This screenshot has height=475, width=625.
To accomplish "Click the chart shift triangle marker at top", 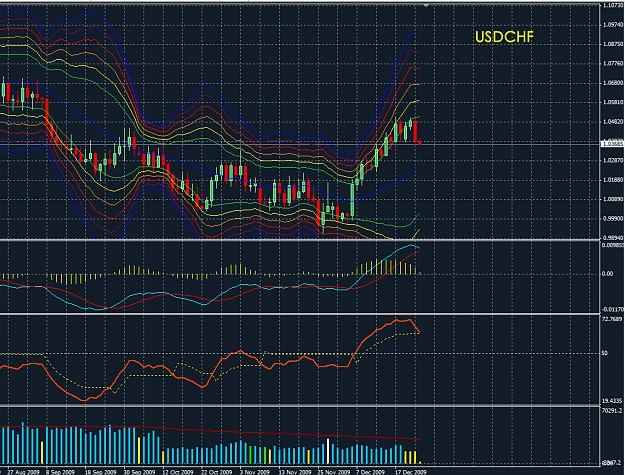I will coord(426,6).
